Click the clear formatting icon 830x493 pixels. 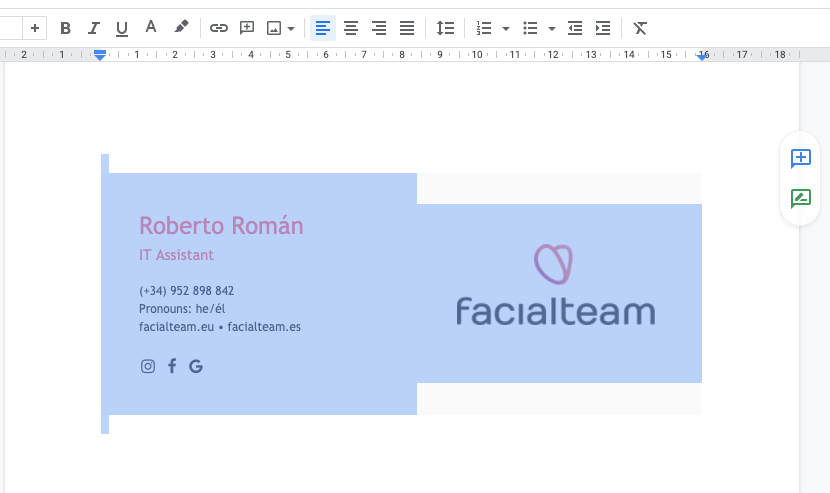[x=641, y=28]
